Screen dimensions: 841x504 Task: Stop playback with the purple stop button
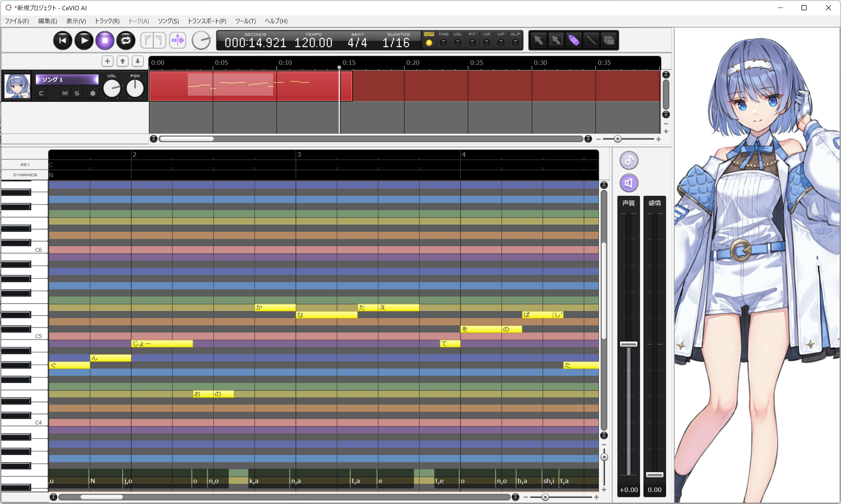[105, 40]
